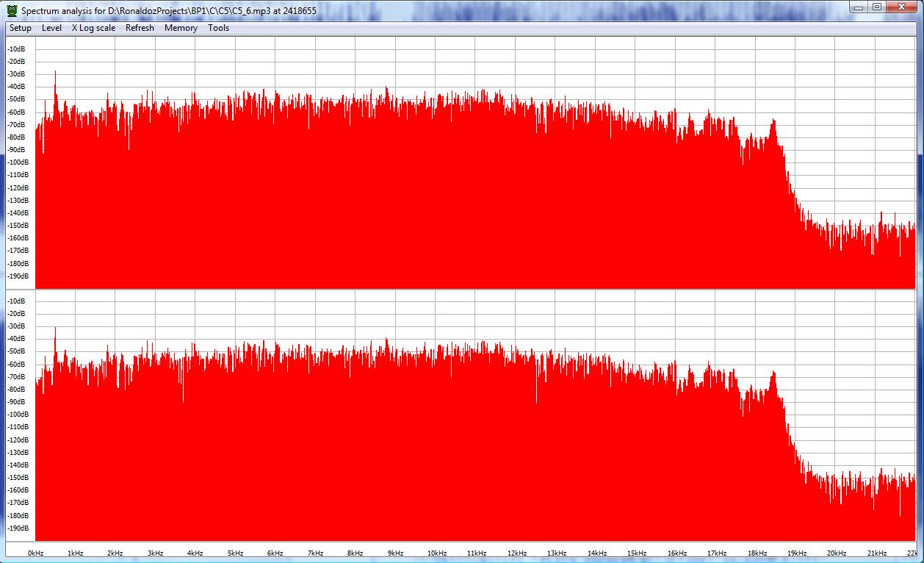Click the 5kHz label on the frequency axis
The image size is (924, 563).
235,553
